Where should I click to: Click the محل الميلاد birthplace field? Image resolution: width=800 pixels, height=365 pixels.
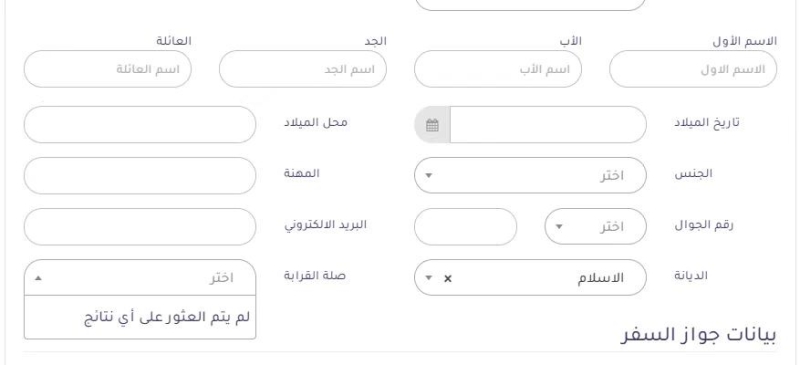[x=140, y=125]
